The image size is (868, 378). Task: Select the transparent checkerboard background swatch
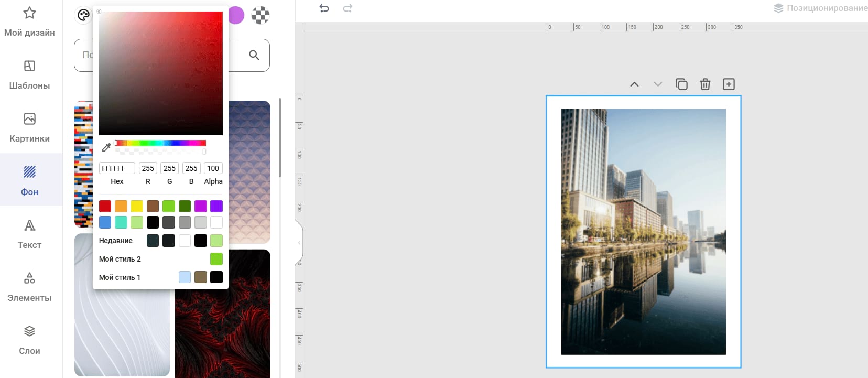coord(261,15)
